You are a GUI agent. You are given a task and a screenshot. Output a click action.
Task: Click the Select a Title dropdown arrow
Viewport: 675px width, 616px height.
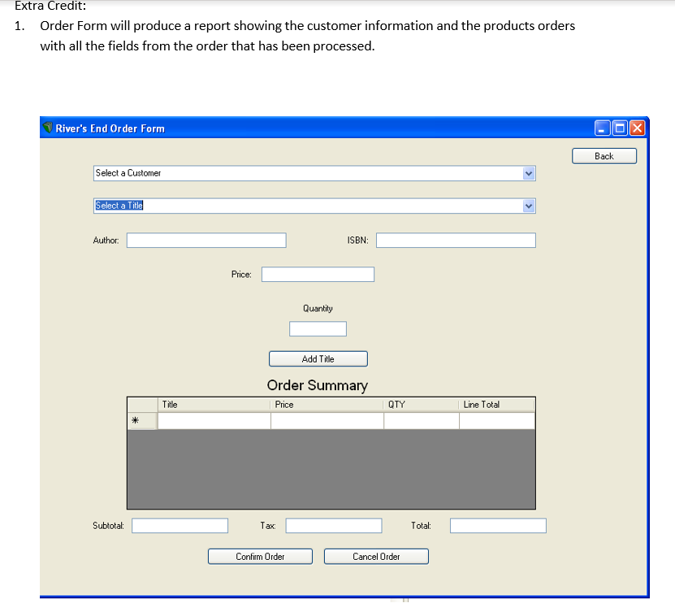529,206
